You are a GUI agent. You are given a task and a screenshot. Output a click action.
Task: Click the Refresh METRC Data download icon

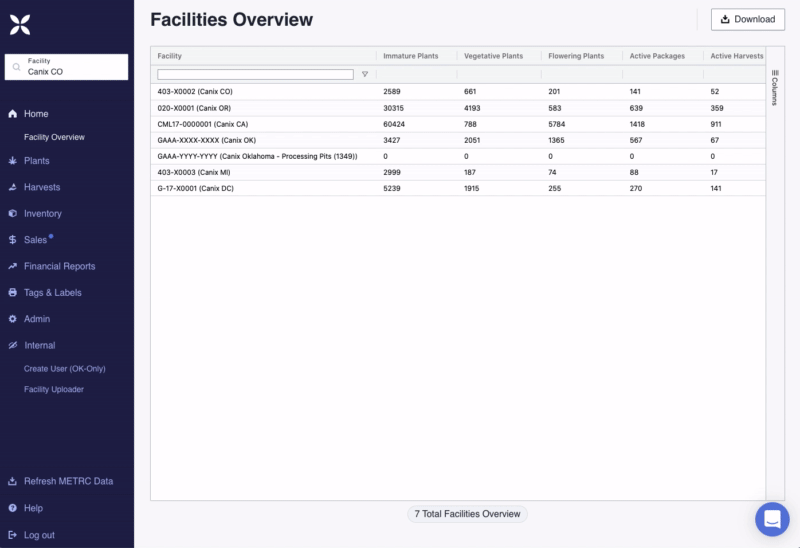coord(13,481)
